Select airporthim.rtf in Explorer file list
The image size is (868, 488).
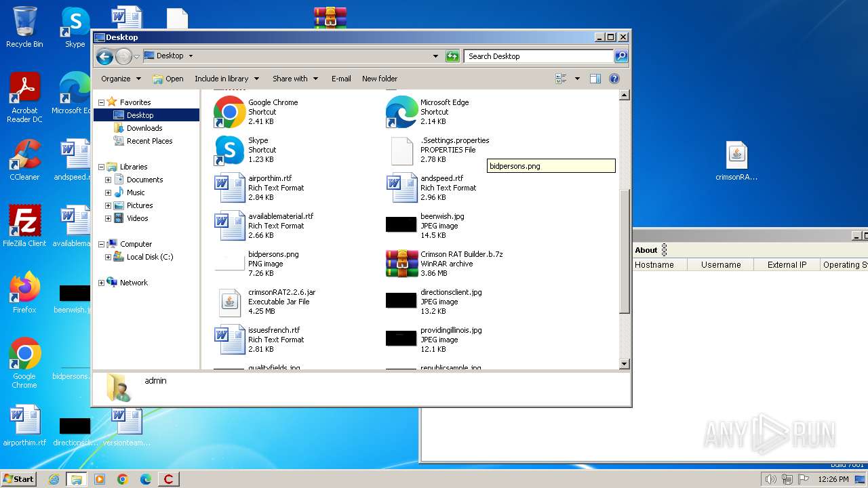pyautogui.click(x=259, y=188)
